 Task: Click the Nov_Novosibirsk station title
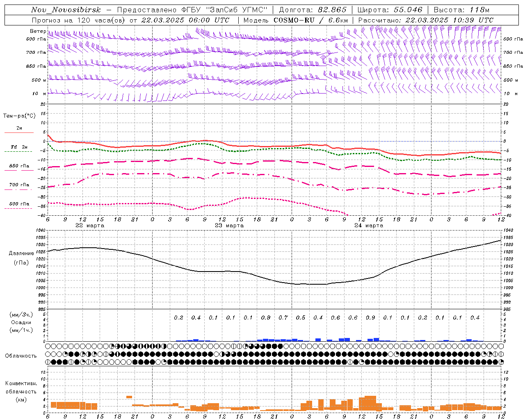pos(66,10)
